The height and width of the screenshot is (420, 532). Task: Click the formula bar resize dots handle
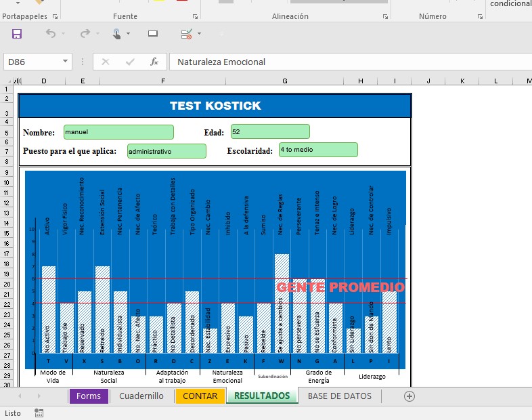coord(83,62)
